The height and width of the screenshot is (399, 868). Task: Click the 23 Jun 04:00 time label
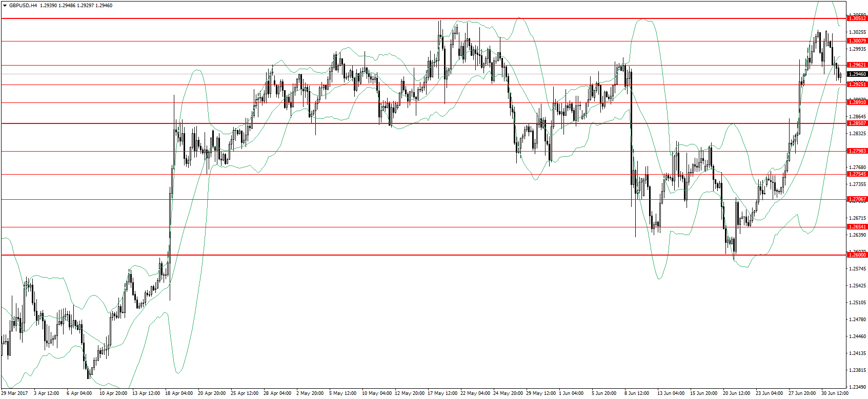770,394
